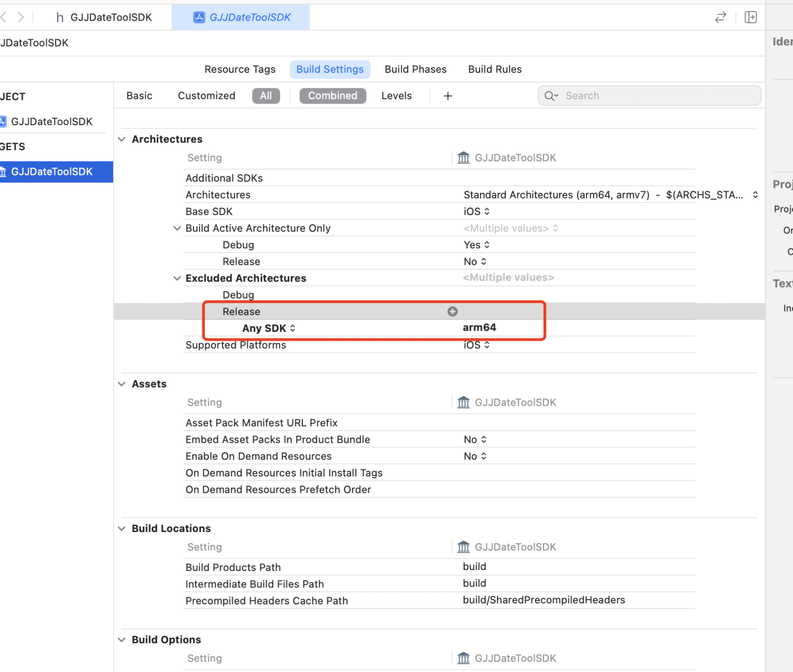Open the Build Phases tab
Screen dimensions: 793x672
(416, 69)
